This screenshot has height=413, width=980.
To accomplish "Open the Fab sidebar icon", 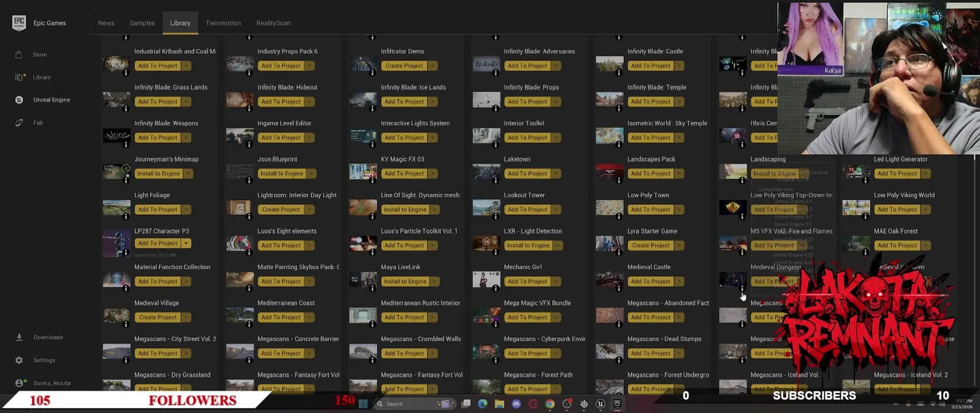I will (x=19, y=123).
